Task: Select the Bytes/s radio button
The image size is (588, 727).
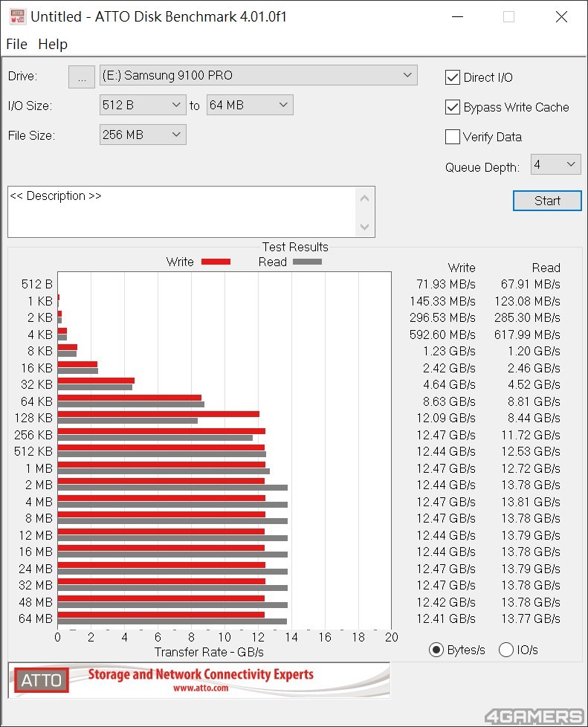Action: [436, 650]
